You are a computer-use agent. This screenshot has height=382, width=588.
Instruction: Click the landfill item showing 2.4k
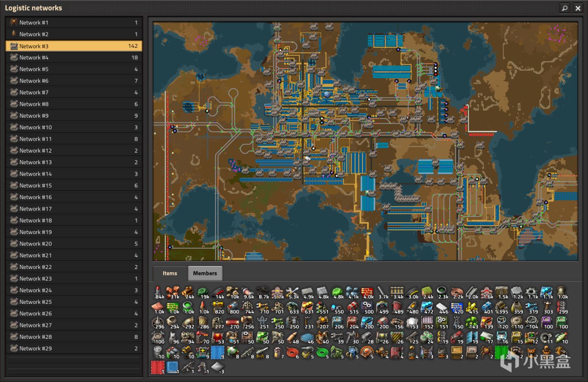tap(428, 292)
